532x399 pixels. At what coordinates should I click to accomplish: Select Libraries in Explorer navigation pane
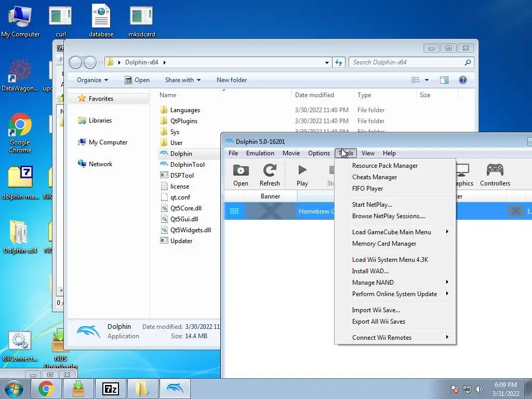click(95, 121)
